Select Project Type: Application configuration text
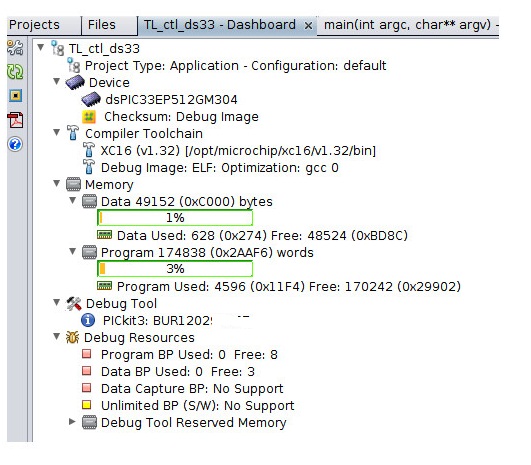The width and height of the screenshot is (531, 465). pos(236,66)
